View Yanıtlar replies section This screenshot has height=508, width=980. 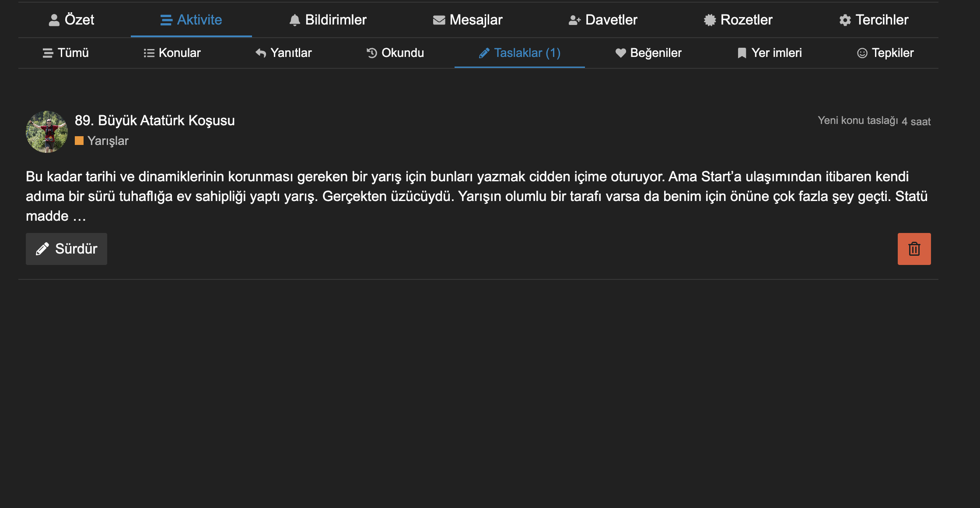283,53
